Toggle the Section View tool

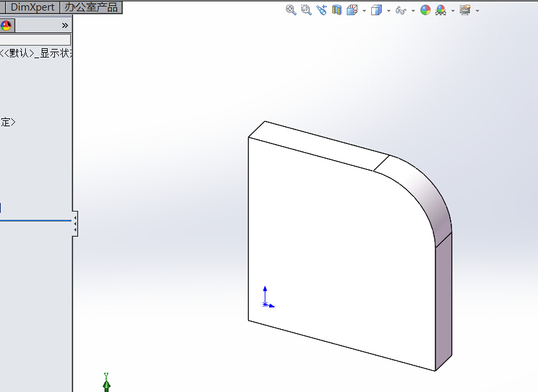point(337,10)
